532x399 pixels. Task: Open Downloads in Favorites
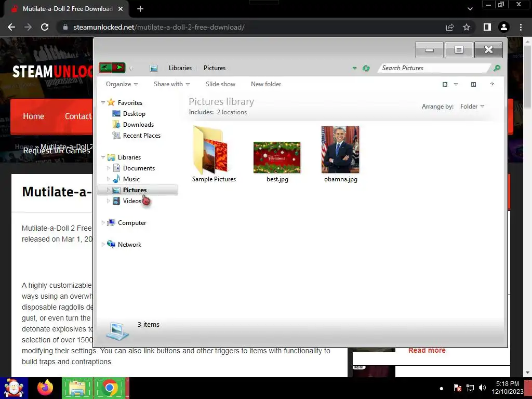coord(138,125)
